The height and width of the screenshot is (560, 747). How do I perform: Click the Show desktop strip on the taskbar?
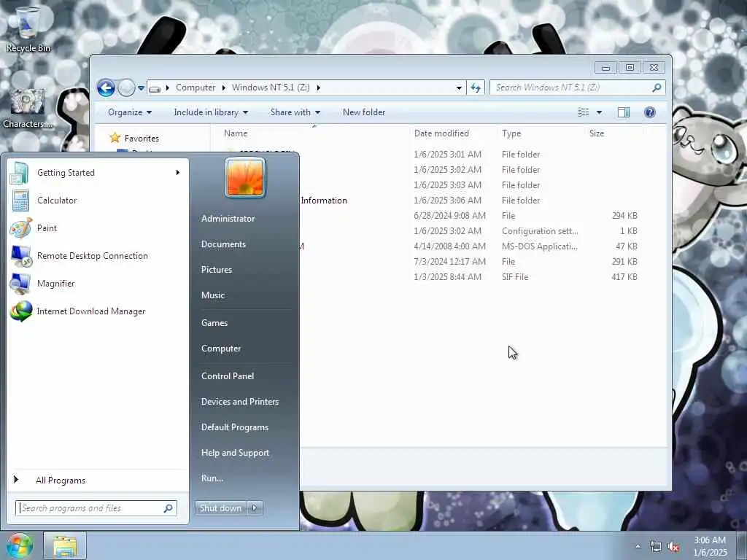pos(742,546)
